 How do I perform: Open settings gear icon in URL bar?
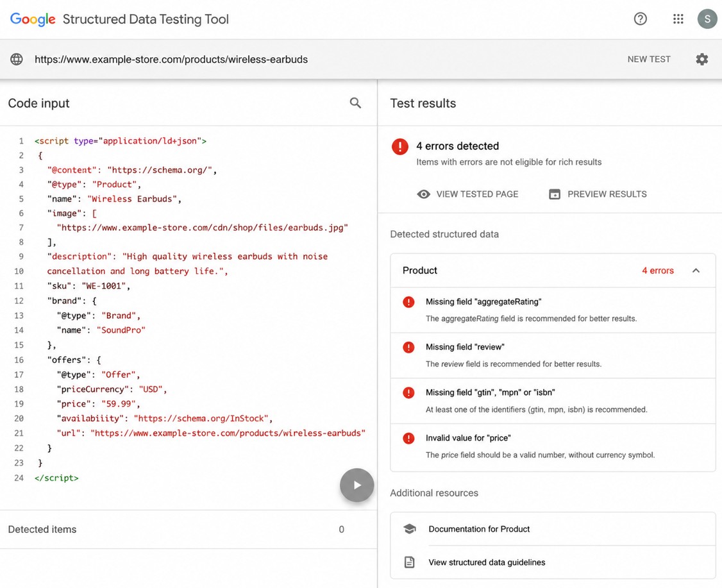(701, 60)
